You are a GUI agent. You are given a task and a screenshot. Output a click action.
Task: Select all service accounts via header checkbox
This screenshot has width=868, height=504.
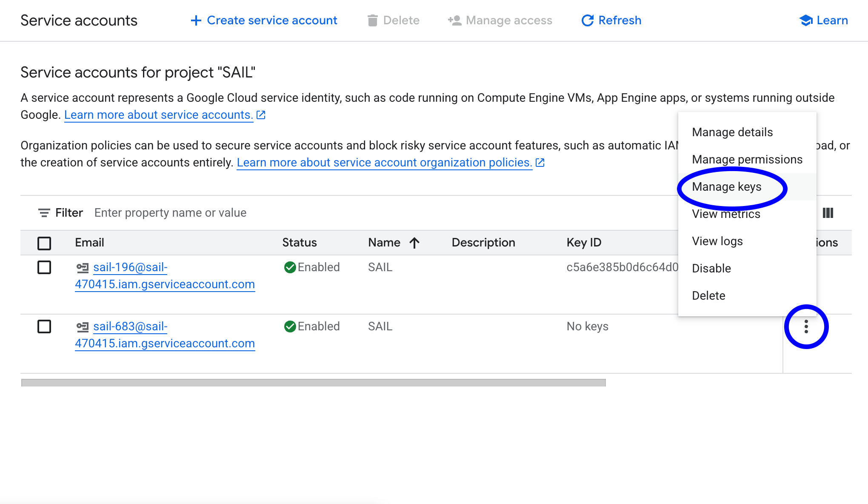pyautogui.click(x=44, y=243)
